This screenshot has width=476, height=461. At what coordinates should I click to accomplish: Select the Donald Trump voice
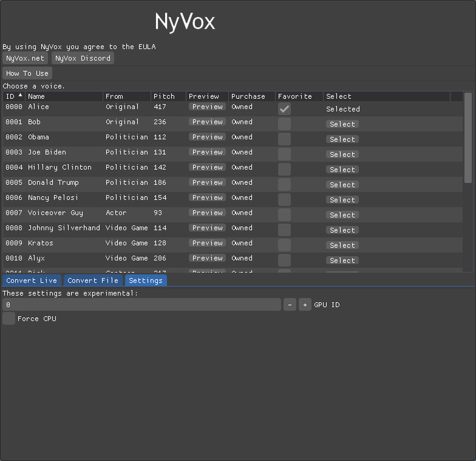[342, 185]
